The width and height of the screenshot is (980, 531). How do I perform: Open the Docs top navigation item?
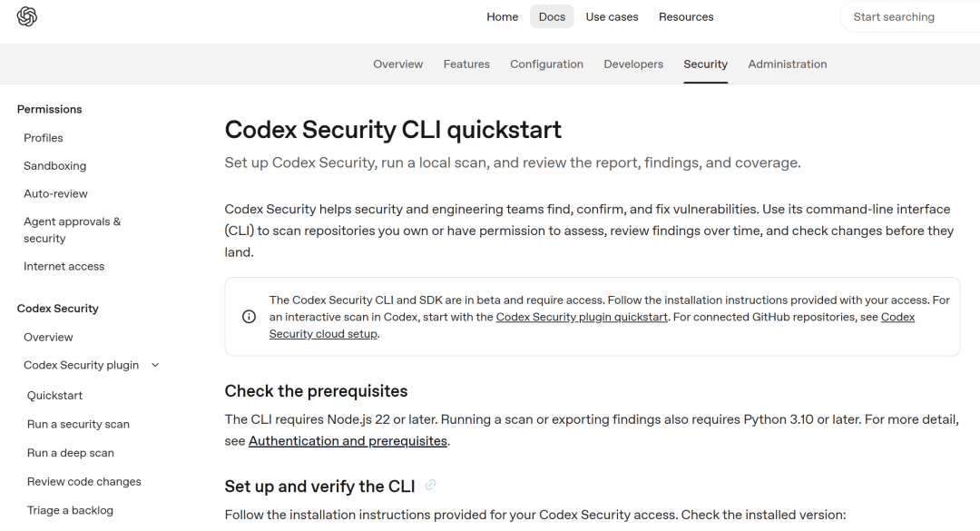[x=552, y=17]
